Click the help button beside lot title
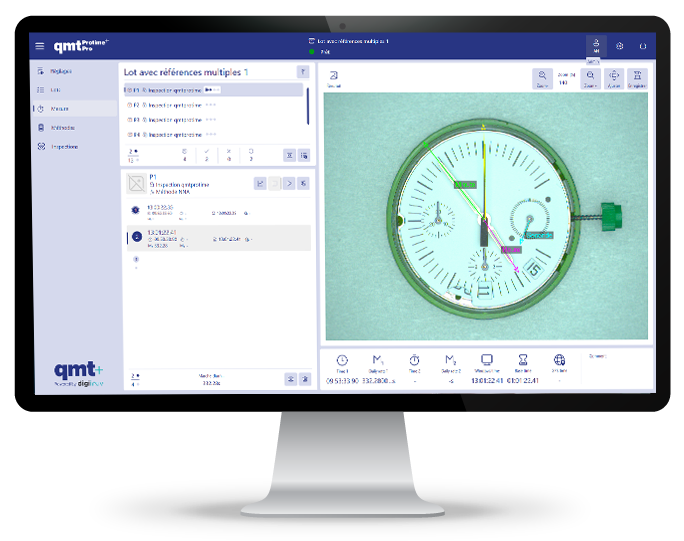The width and height of the screenshot is (684, 541). coord(303,72)
